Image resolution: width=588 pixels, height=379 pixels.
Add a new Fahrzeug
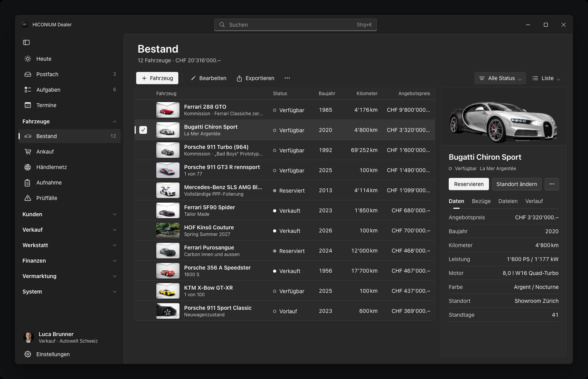pyautogui.click(x=157, y=78)
